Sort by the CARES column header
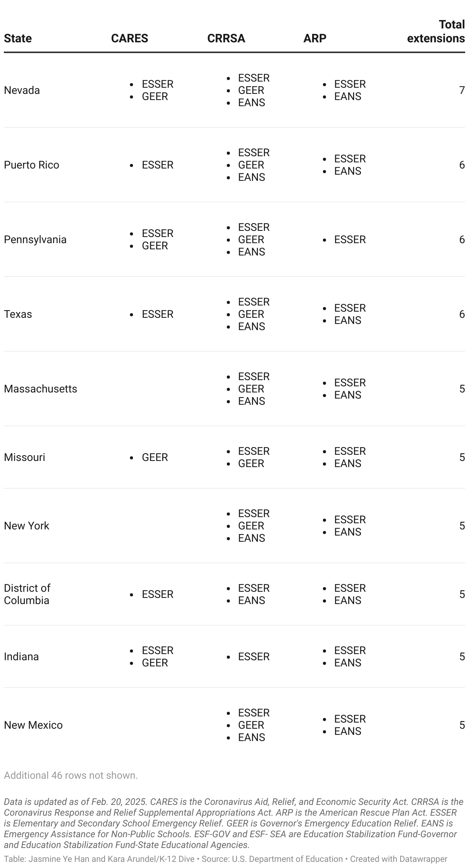Viewport: 469px width, 868px height. tap(130, 38)
